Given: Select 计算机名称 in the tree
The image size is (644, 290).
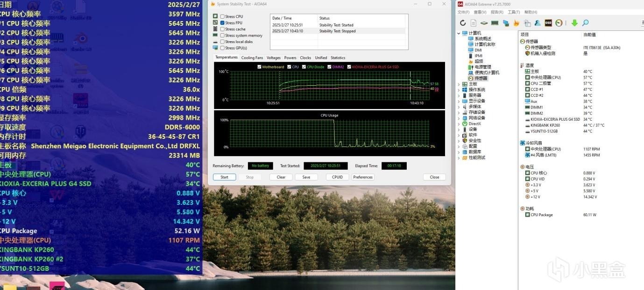Looking at the screenshot, I should pyautogui.click(x=485, y=44).
